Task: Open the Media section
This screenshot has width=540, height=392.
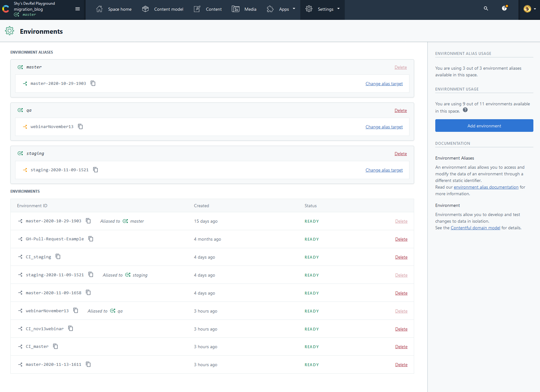Action: pyautogui.click(x=244, y=9)
